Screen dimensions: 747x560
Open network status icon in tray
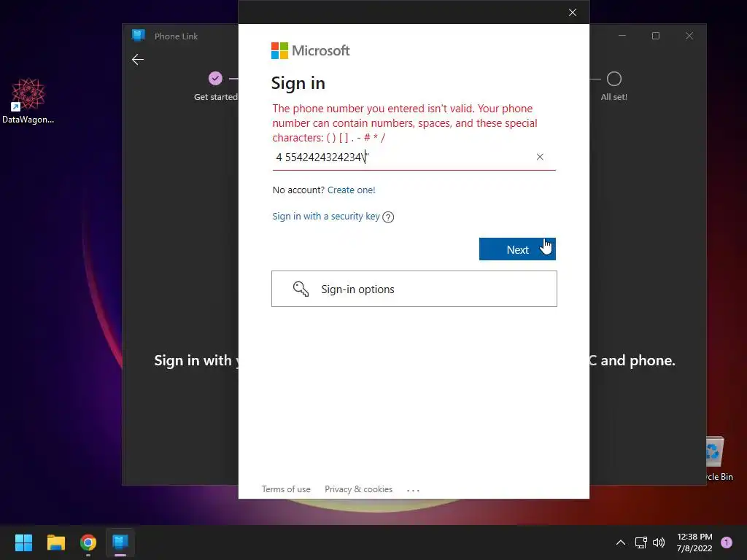640,542
